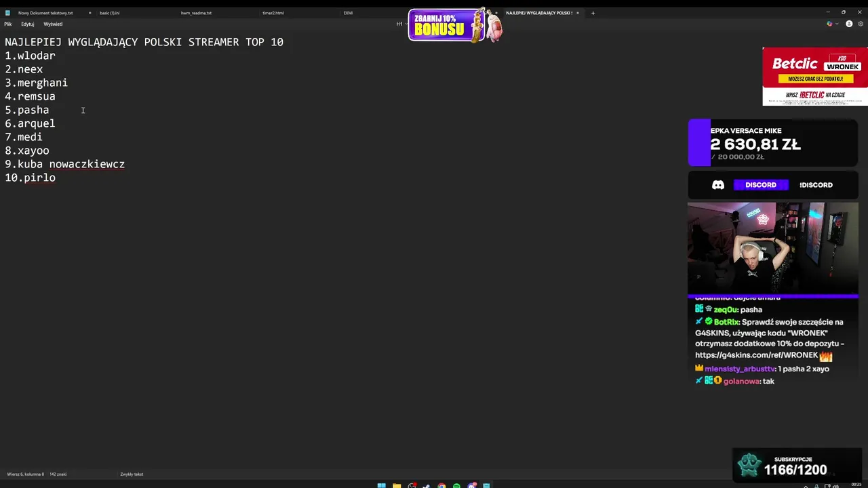Open the Plik menu
868x488 pixels.
pos(8,24)
